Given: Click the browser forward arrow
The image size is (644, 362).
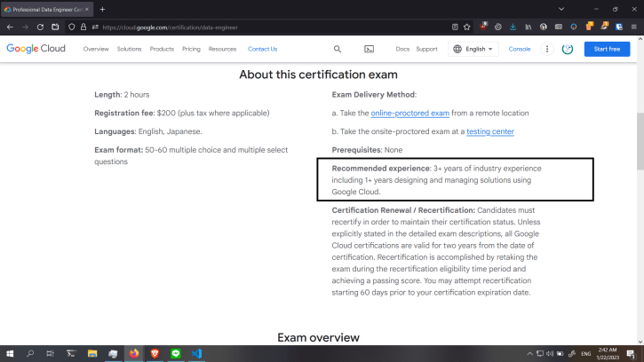Looking at the screenshot, I should (x=25, y=28).
